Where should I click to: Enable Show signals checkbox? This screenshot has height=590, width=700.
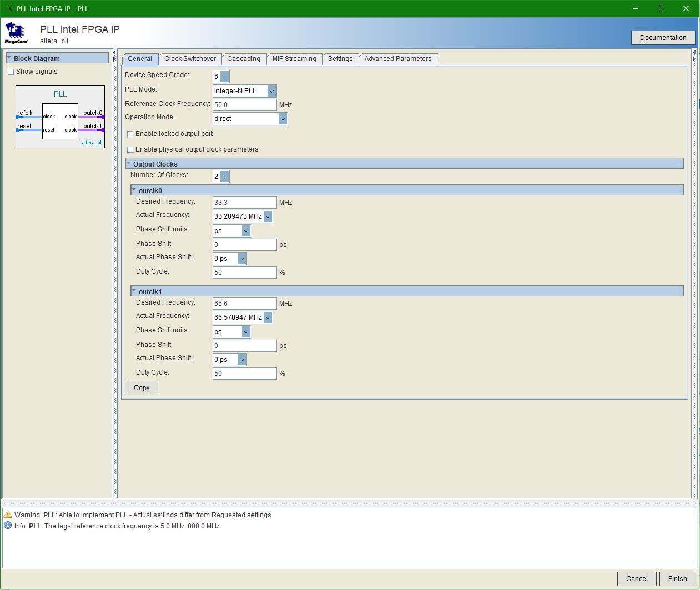[11, 72]
